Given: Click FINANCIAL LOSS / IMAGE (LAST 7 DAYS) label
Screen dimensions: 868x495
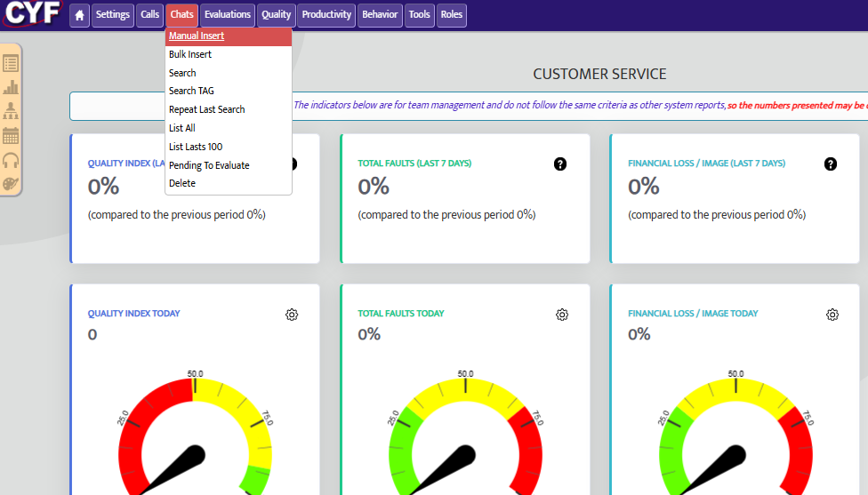Looking at the screenshot, I should (x=706, y=164).
